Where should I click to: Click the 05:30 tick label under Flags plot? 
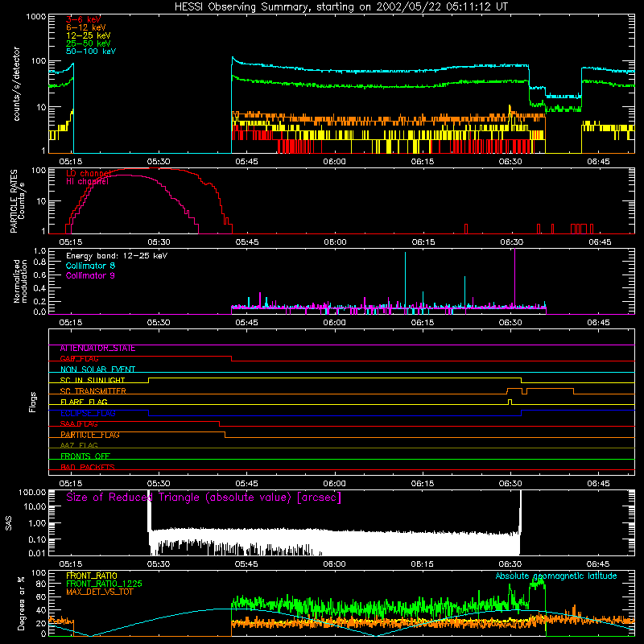tap(159, 484)
